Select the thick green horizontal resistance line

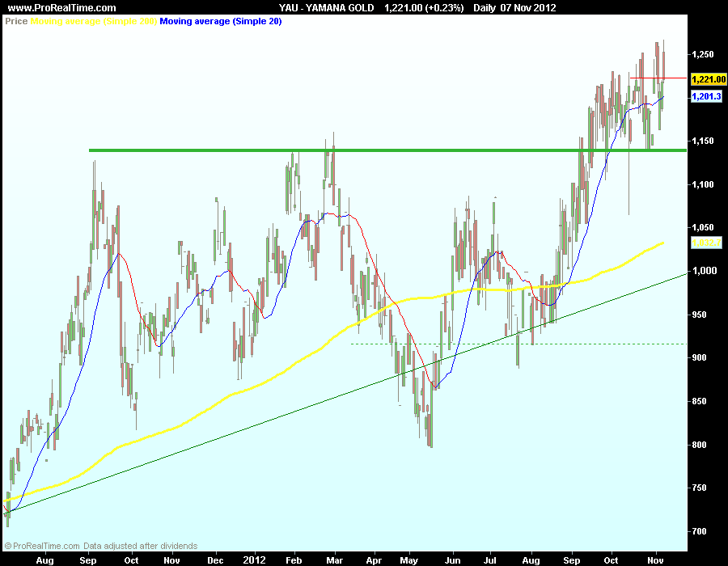[387, 150]
